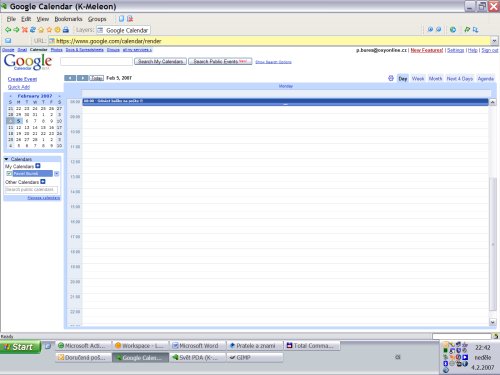Image resolution: width=500 pixels, height=375 pixels.
Task: Switch to Microsoft Word in the taskbar
Action: [198, 346]
